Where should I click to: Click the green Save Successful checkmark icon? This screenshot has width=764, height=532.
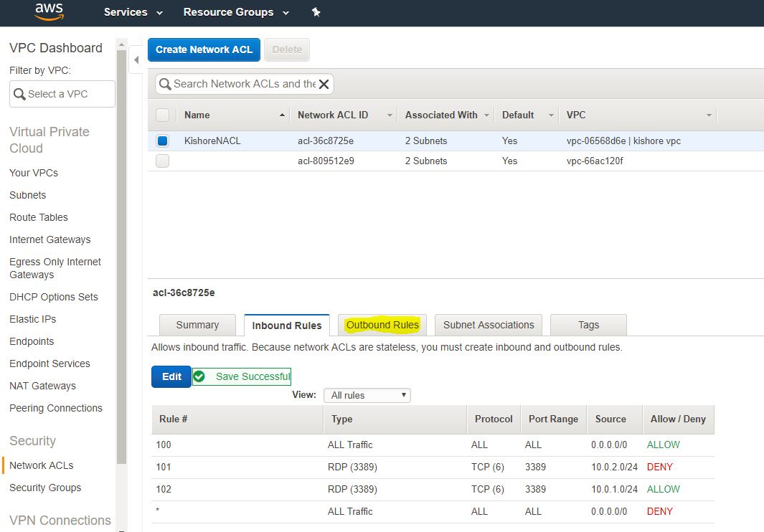(199, 376)
